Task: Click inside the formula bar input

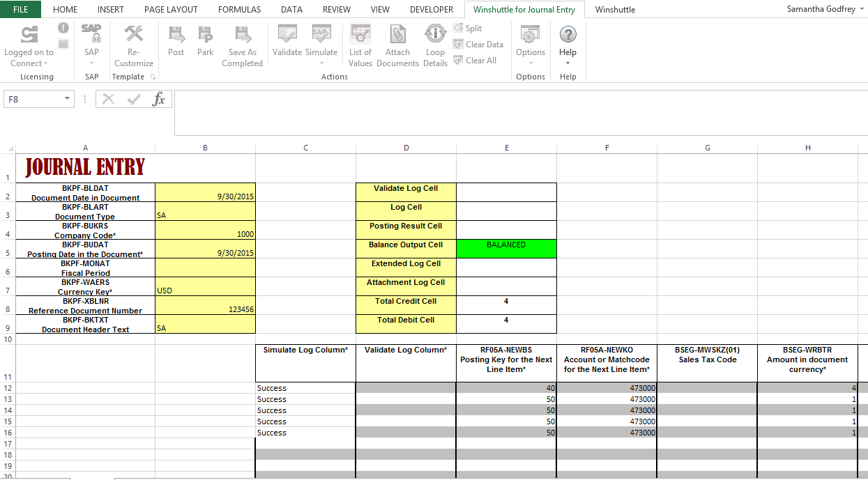Action: 520,112
